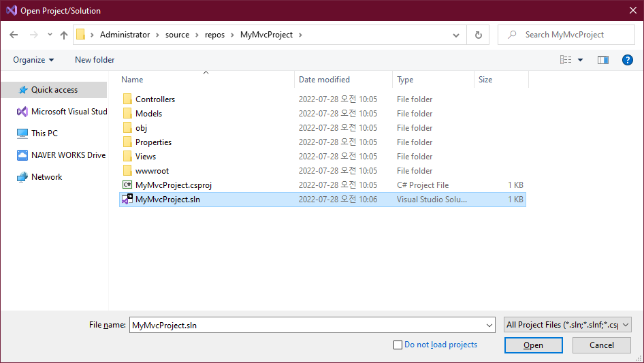The height and width of the screenshot is (363, 644).
Task: Open recent locations dropdown arrow
Action: coord(50,35)
